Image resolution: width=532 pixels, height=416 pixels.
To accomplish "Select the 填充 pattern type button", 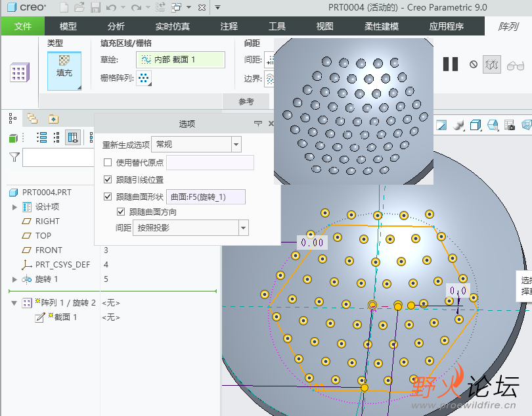I will 64,70.
